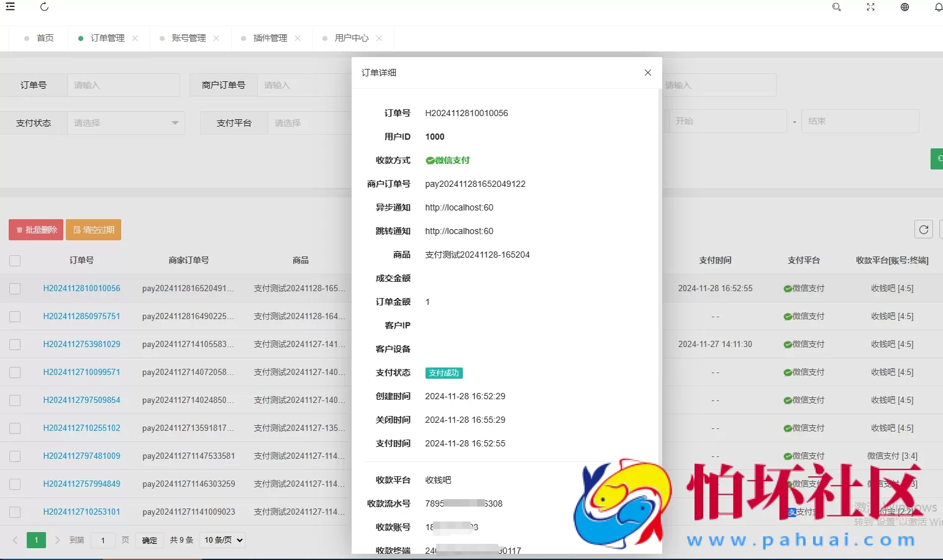Close the 订单详细 dialog
Image resolution: width=943 pixels, height=560 pixels.
(x=647, y=73)
